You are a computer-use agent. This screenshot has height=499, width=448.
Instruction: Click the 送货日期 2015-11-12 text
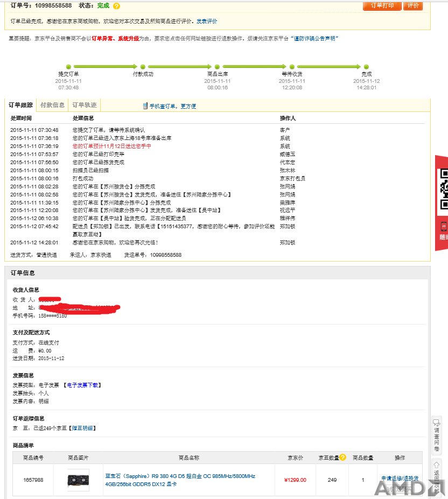(x=38, y=359)
